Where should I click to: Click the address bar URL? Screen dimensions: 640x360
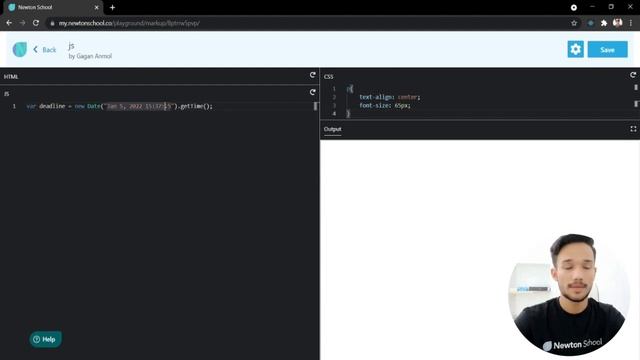click(129, 23)
